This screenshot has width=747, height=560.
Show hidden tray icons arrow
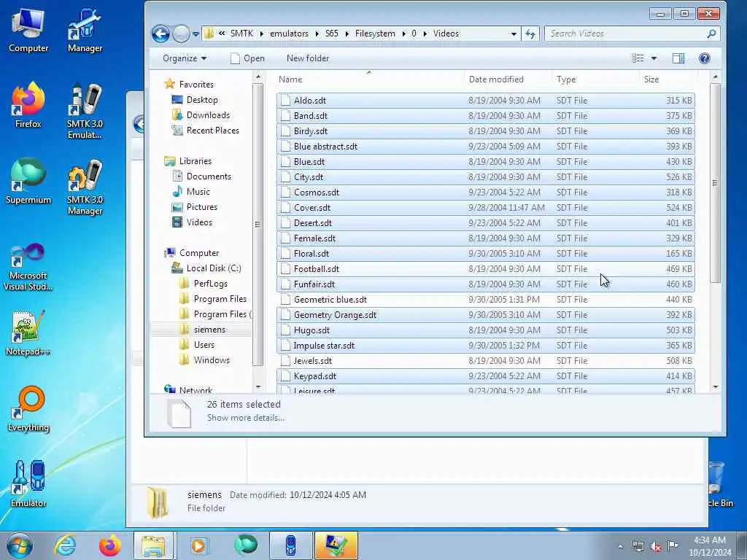coord(620,547)
